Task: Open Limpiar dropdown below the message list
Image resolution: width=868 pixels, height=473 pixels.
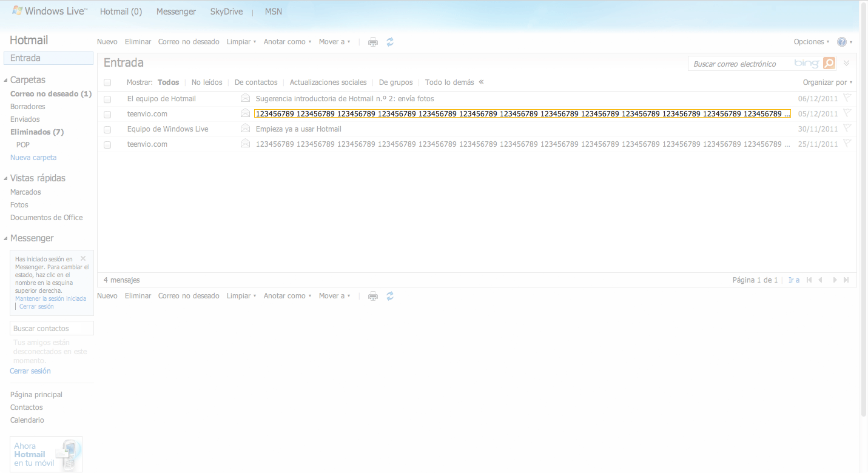Action: point(241,296)
